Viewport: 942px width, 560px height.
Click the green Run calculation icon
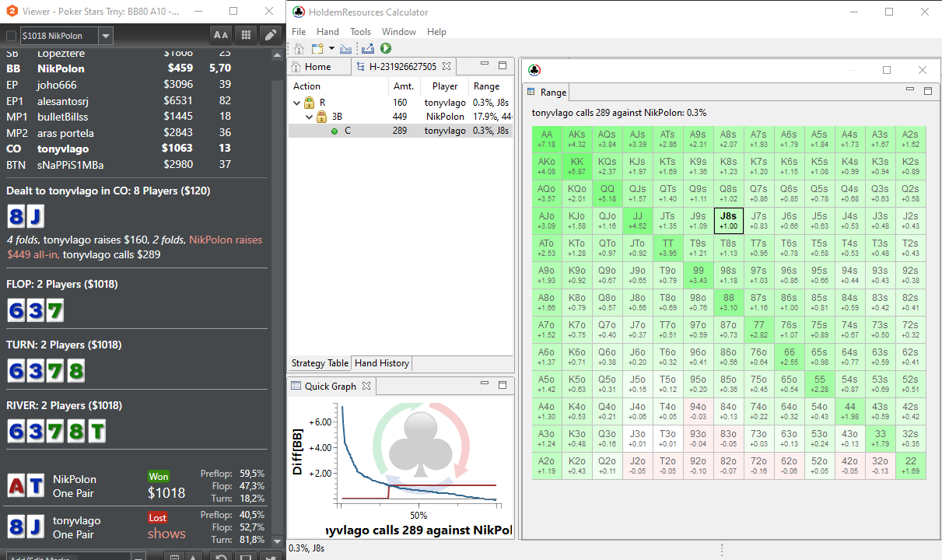tap(386, 49)
